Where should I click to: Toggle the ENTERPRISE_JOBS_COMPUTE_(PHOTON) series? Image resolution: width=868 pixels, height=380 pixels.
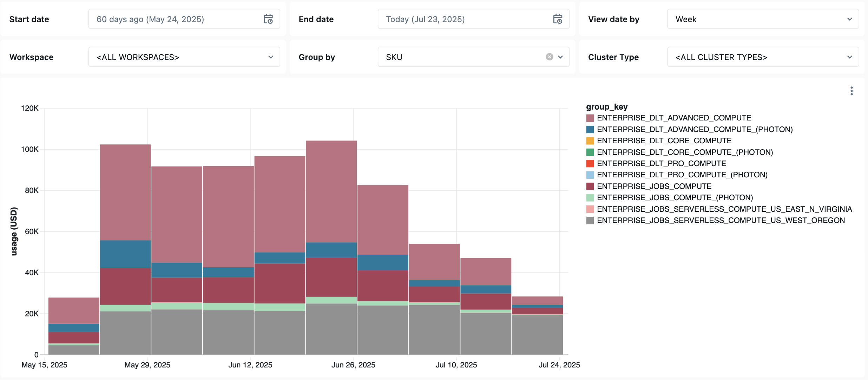click(590, 197)
